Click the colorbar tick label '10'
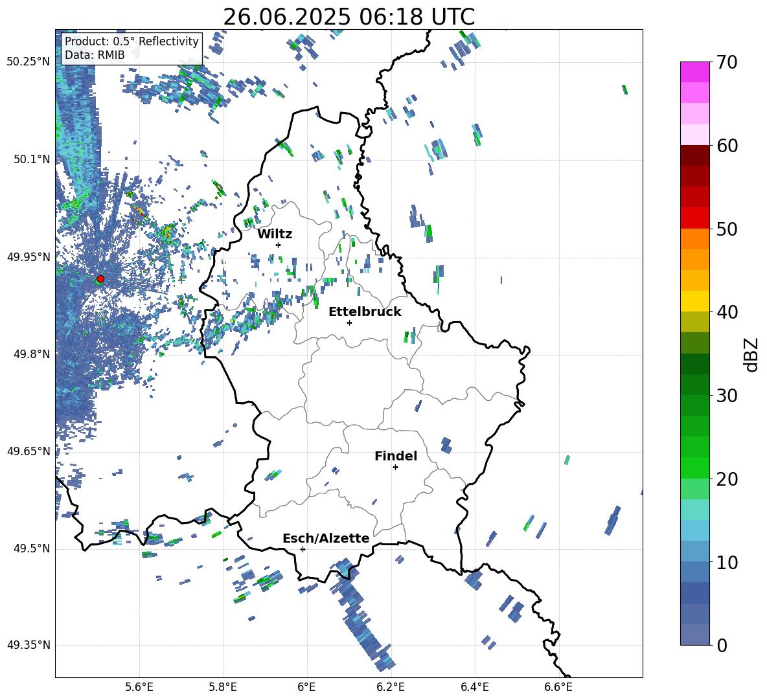767x700 pixels. (x=727, y=563)
